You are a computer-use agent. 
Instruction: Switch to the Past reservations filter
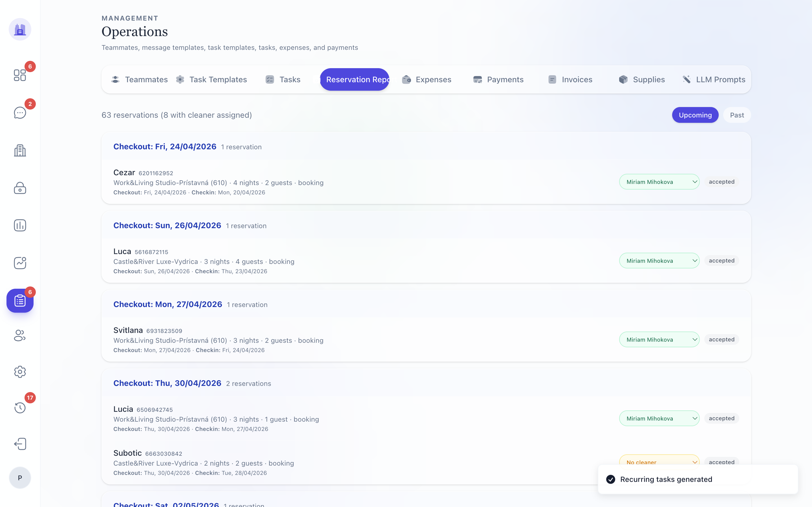pyautogui.click(x=737, y=115)
